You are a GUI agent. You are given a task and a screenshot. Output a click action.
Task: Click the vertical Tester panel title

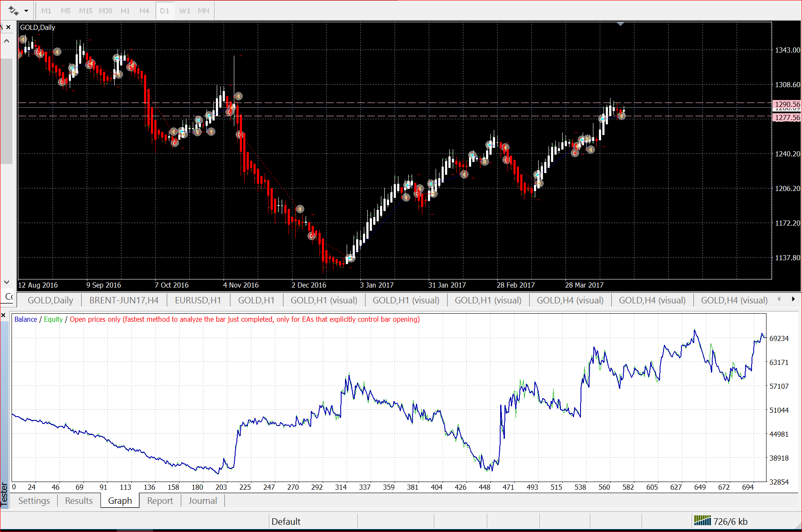pyautogui.click(x=4, y=494)
